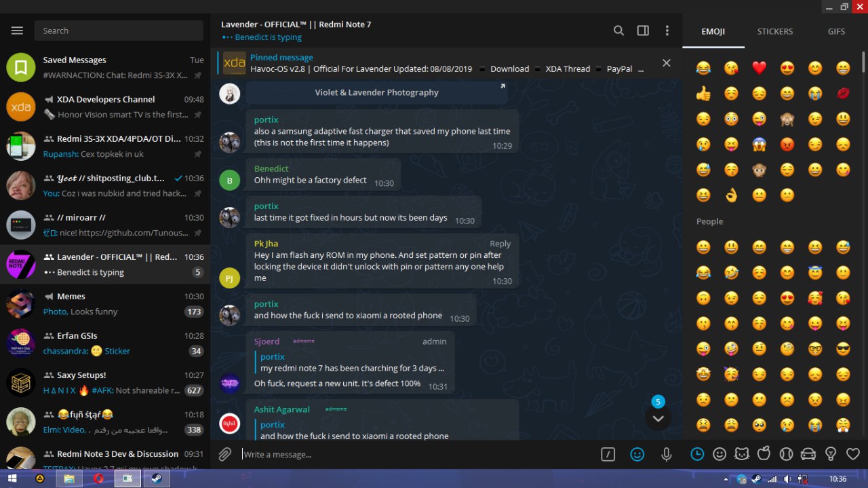
Task: Open the Erfan GSIs group
Action: click(105, 343)
